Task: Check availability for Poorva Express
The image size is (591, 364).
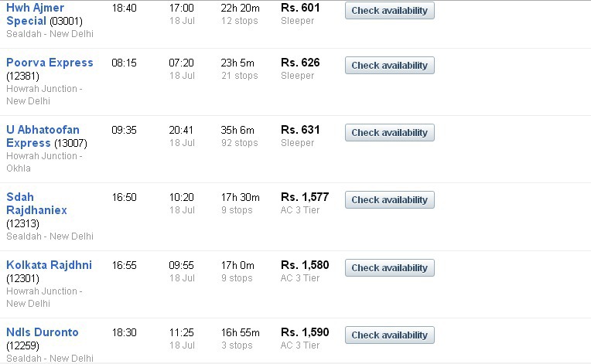Action: pyautogui.click(x=389, y=65)
